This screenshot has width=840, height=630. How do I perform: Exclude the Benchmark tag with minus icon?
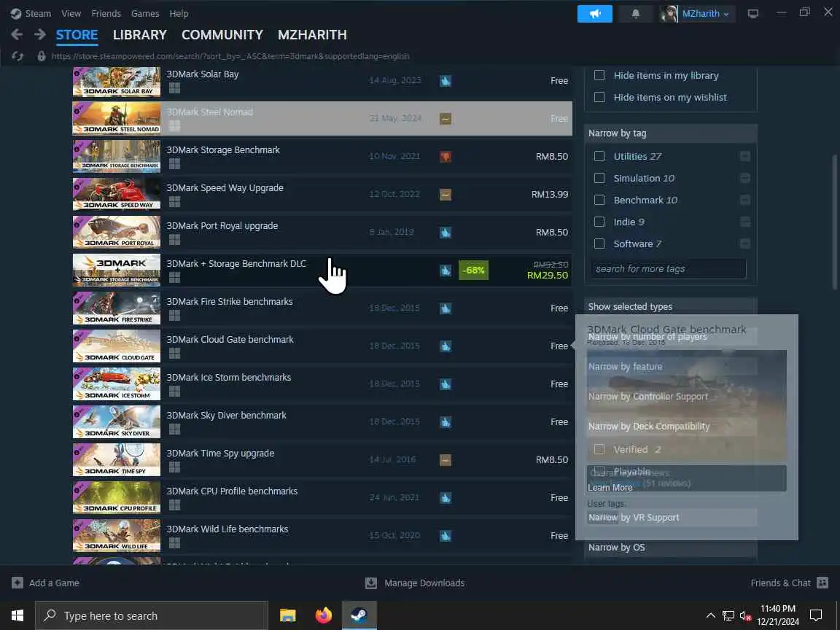(x=744, y=200)
